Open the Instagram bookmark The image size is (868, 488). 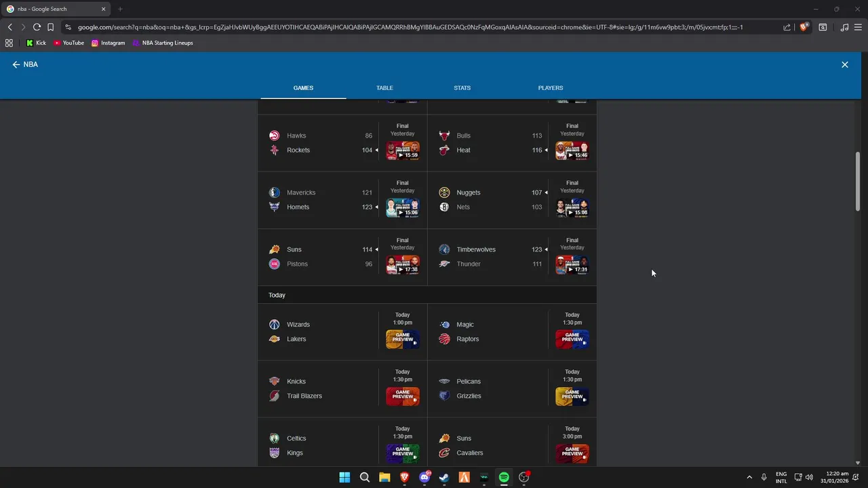pyautogui.click(x=108, y=43)
